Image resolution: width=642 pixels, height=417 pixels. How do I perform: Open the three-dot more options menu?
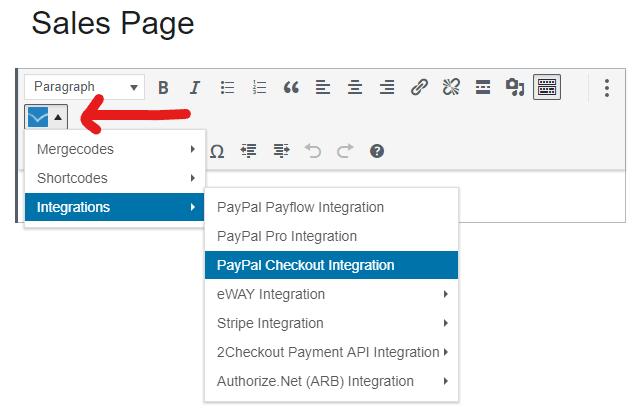tap(607, 88)
